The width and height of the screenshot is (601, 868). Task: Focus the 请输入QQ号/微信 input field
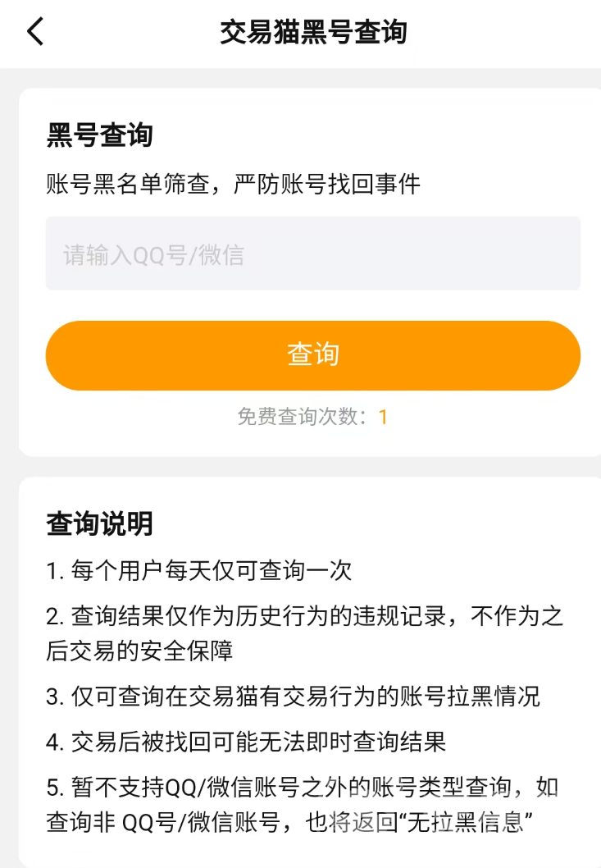point(312,254)
